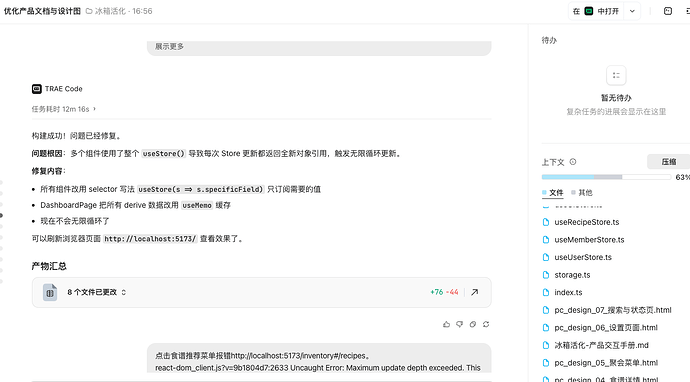690x382 pixels.
Task: Switch to the 其他 tab
Action: click(582, 193)
